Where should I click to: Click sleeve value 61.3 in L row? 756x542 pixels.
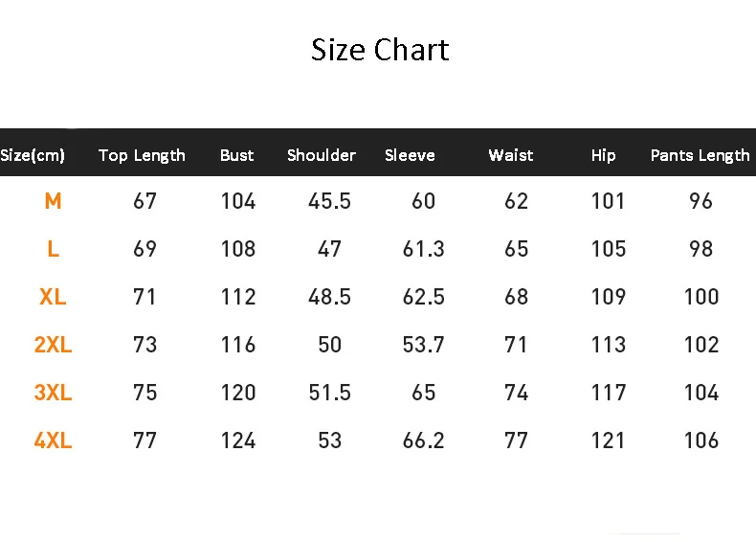pos(423,249)
